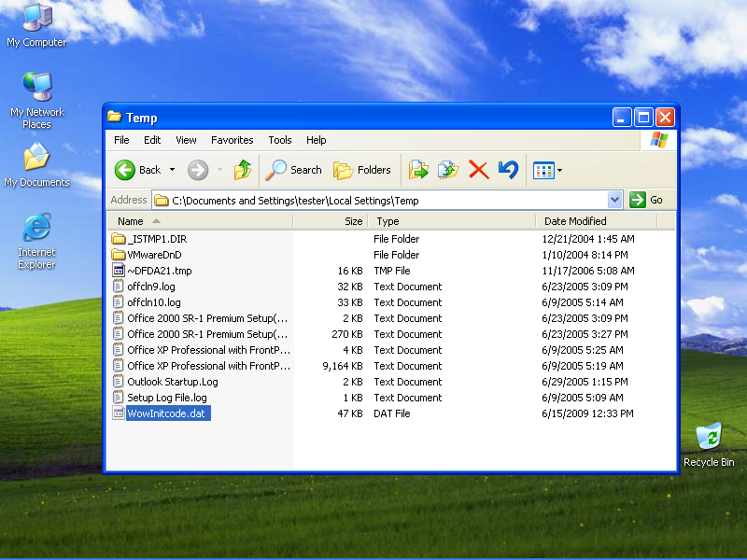Click inside the Address bar path field
The height and width of the screenshot is (560, 747).
click(380, 201)
